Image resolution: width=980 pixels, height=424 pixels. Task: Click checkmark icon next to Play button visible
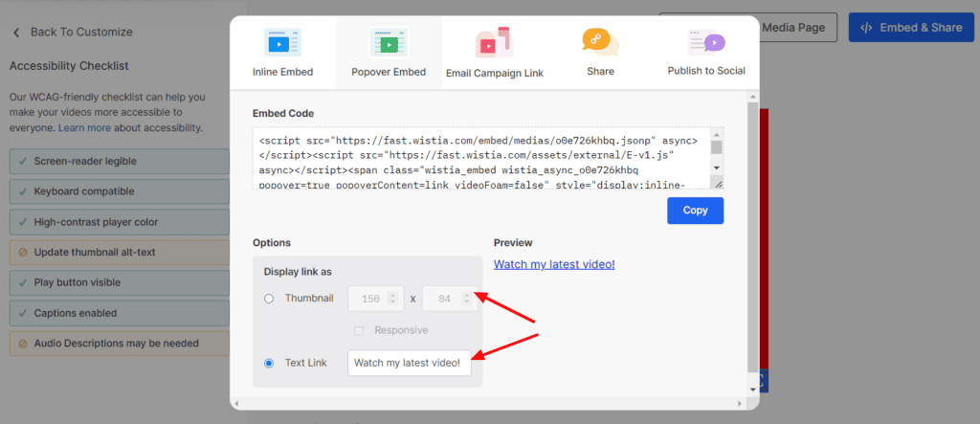23,282
